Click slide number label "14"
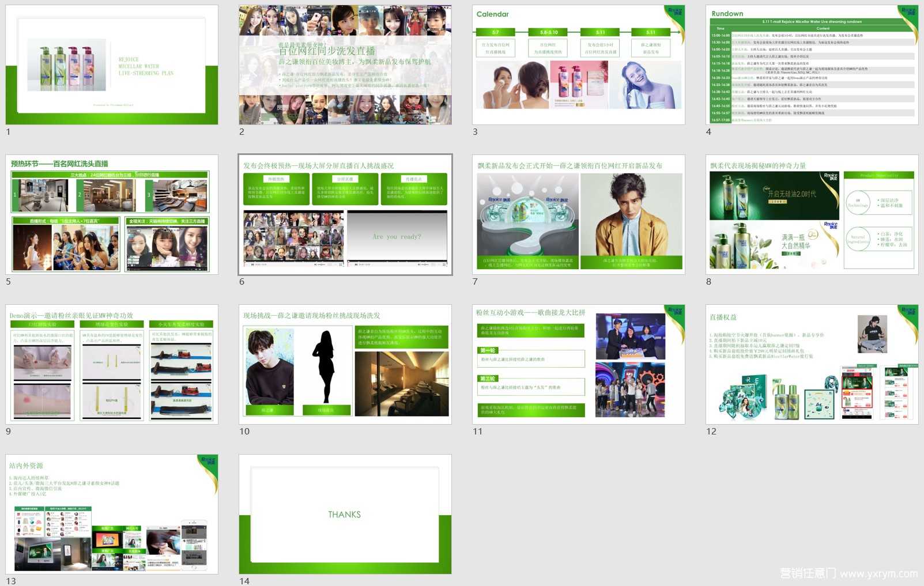This screenshot has width=924, height=586. 244,581
